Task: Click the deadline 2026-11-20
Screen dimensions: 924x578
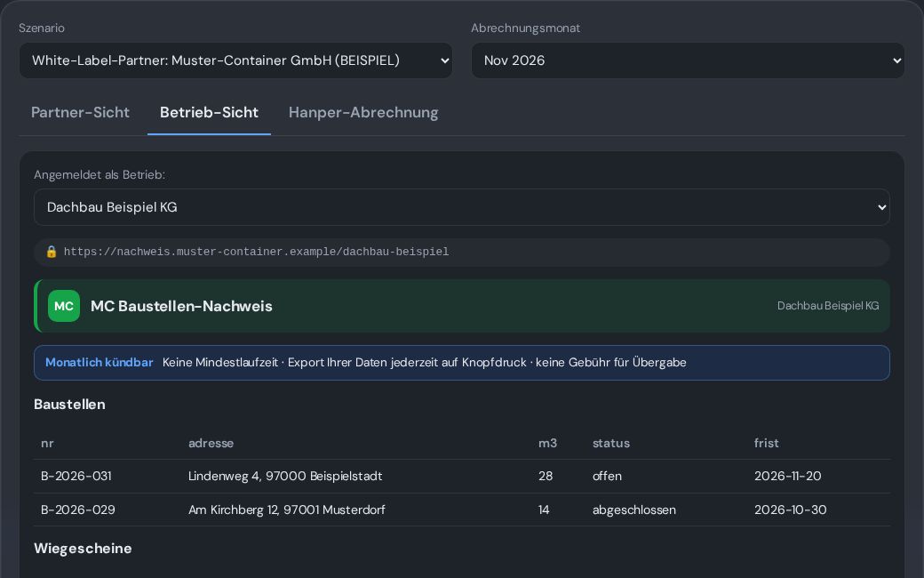Action: coord(787,476)
